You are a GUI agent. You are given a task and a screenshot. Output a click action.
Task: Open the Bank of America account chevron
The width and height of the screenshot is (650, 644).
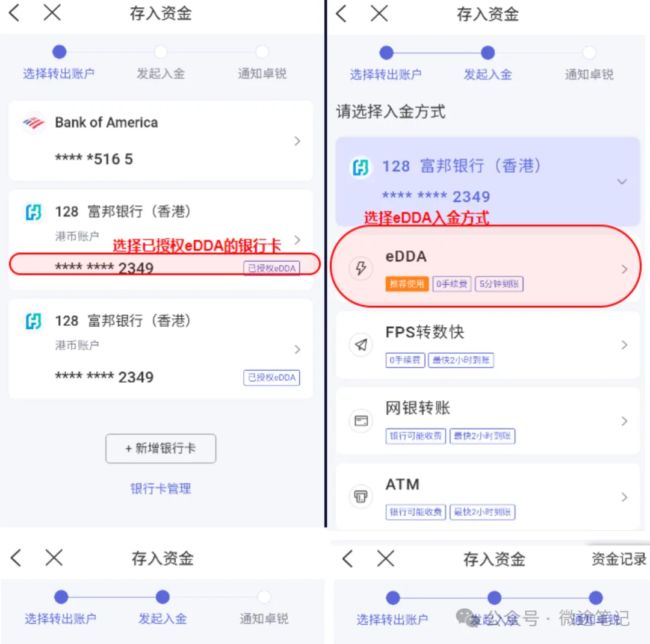(x=297, y=141)
